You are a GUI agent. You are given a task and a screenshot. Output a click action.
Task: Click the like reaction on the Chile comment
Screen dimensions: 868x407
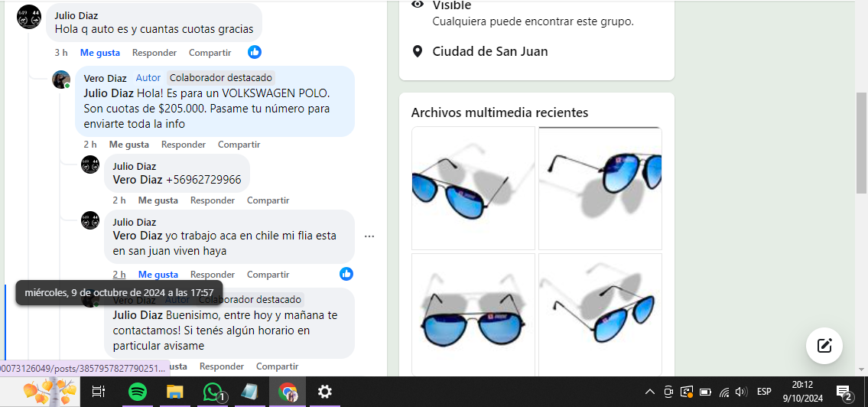pos(346,274)
